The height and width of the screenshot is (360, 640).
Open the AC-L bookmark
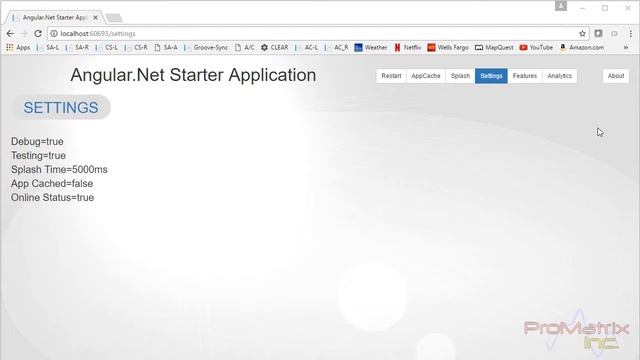click(307, 47)
